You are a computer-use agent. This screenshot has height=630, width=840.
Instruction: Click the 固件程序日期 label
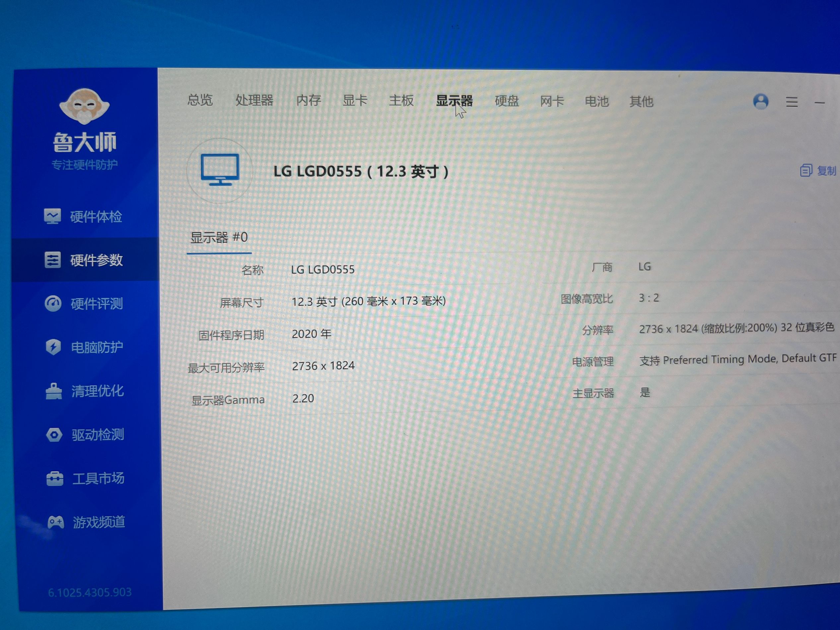(231, 335)
